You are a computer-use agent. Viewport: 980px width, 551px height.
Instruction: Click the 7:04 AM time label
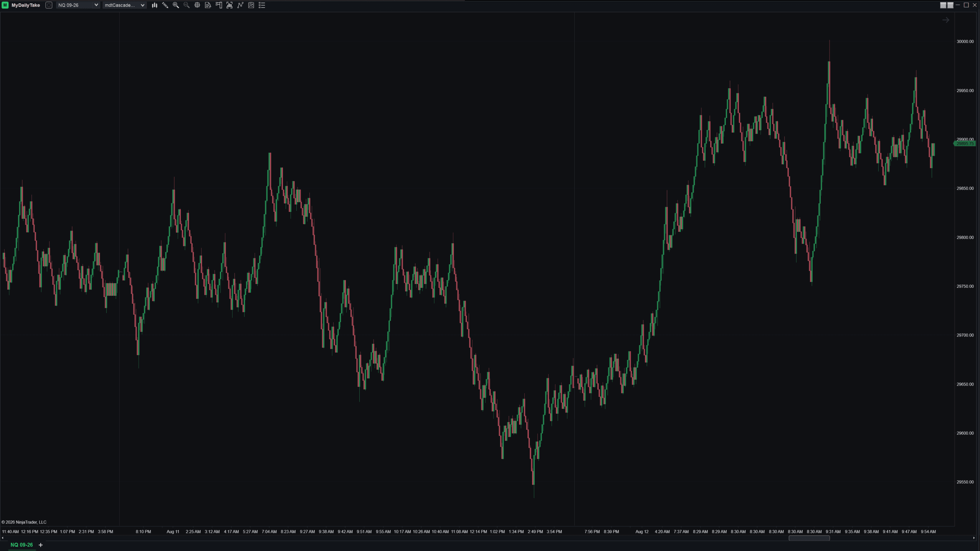[269, 532]
